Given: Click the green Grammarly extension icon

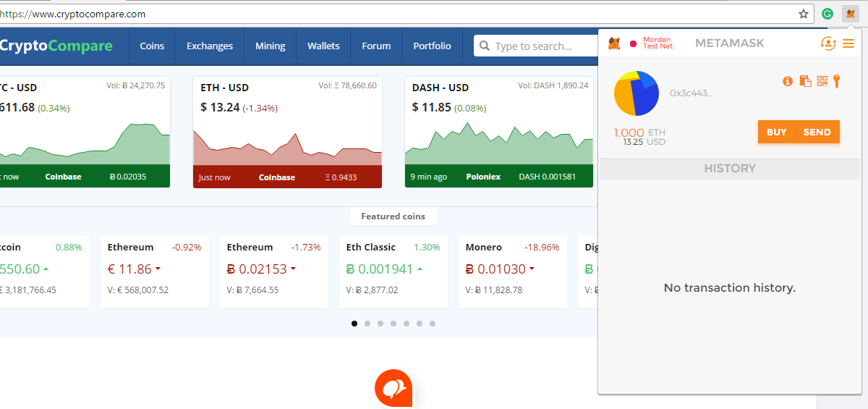Looking at the screenshot, I should click(827, 14).
